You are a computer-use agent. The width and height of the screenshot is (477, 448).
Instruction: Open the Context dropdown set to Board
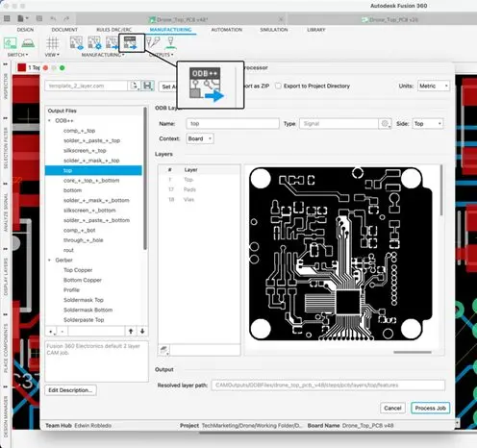click(x=200, y=138)
